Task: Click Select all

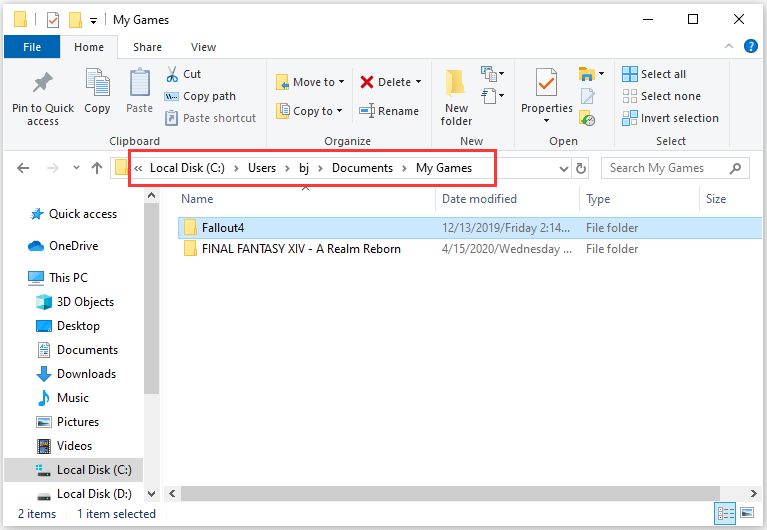Action: point(654,74)
